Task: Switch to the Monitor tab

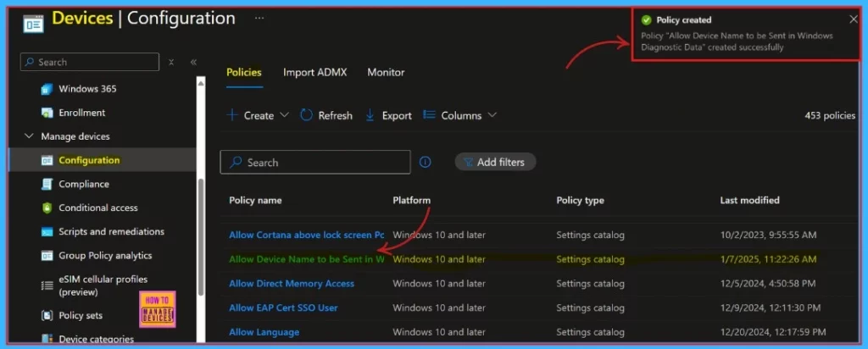Action: click(x=386, y=73)
